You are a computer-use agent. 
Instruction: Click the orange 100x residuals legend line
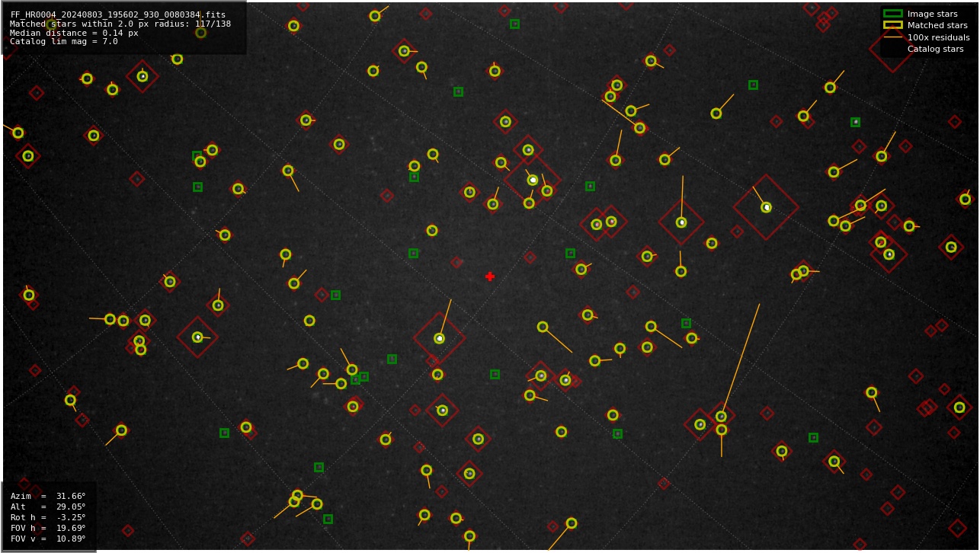pyautogui.click(x=892, y=37)
